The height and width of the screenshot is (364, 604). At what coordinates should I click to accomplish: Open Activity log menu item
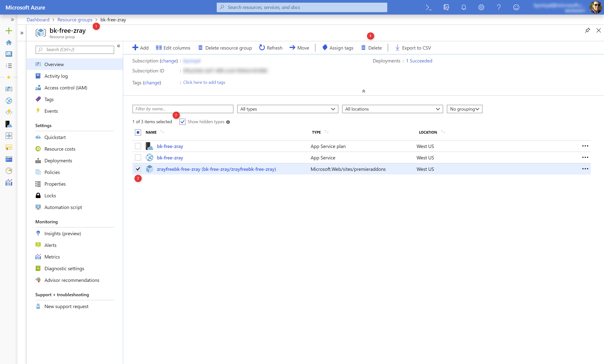[x=56, y=76]
